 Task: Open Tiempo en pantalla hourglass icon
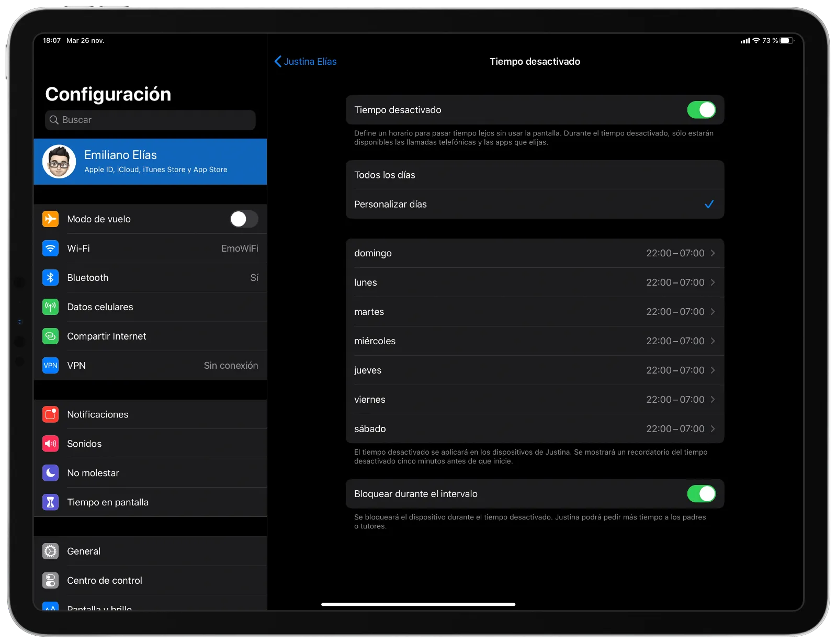50,502
